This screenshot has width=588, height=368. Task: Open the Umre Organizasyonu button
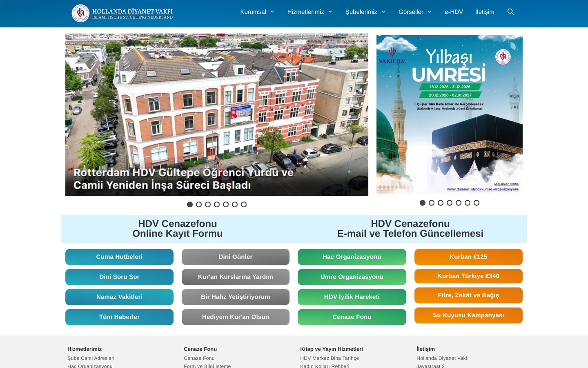pyautogui.click(x=352, y=277)
